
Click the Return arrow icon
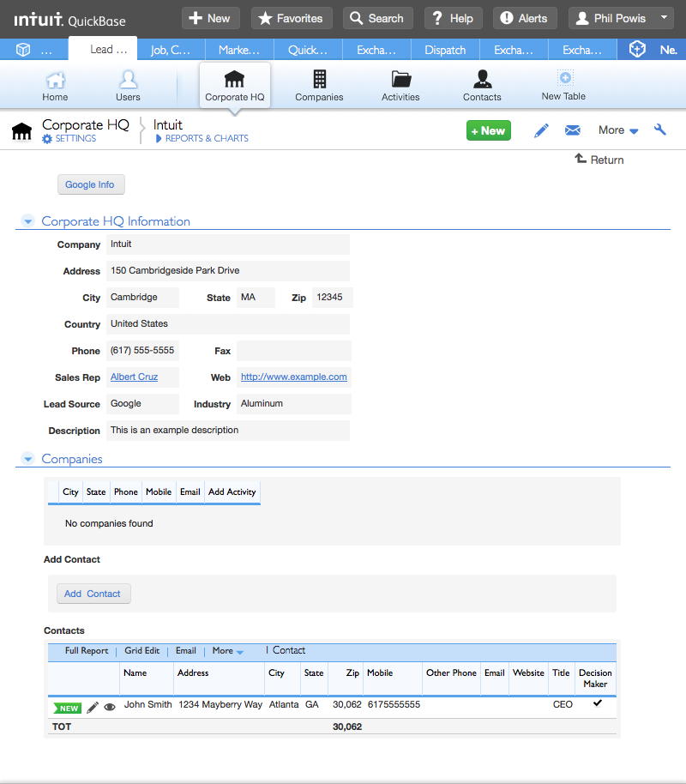580,159
